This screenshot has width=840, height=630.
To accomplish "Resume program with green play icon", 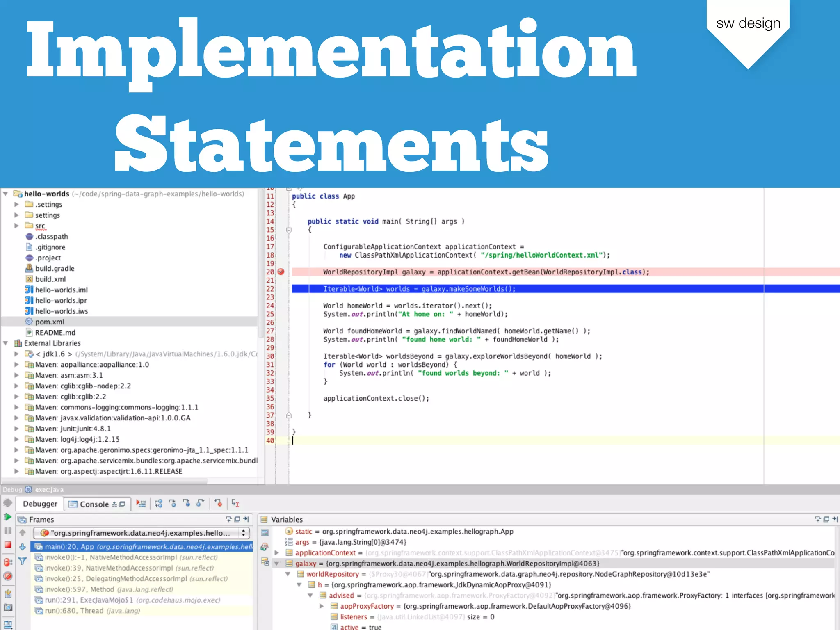I will tap(8, 517).
